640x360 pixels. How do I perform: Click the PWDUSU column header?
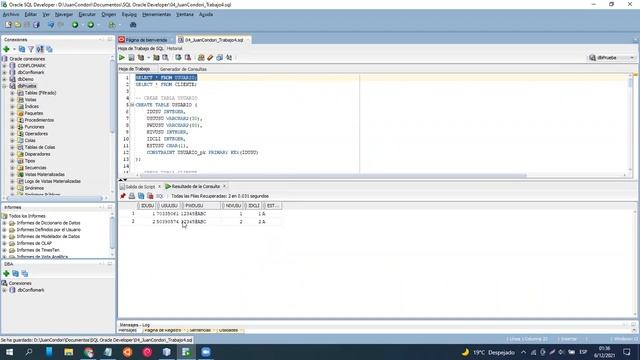(200, 206)
